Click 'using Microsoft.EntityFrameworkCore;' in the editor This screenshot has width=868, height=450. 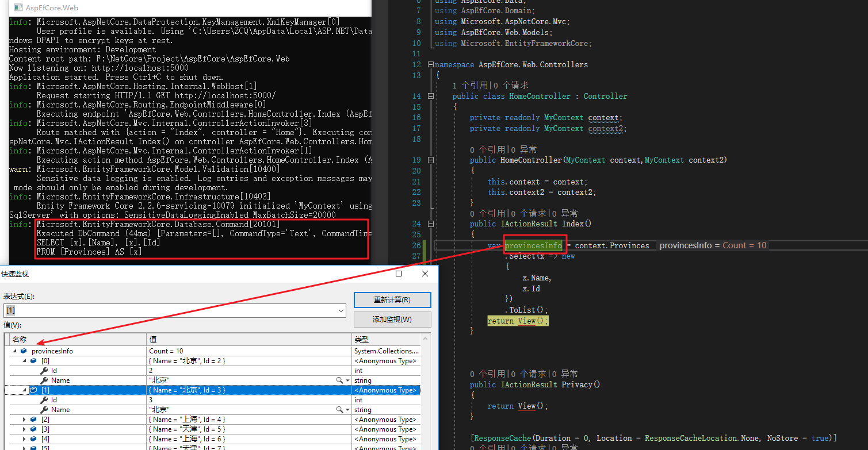[514, 43]
